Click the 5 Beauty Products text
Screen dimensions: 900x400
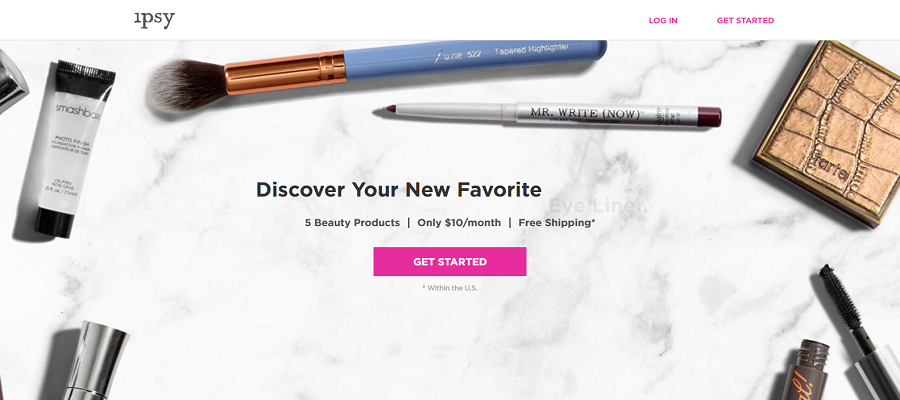click(x=352, y=223)
